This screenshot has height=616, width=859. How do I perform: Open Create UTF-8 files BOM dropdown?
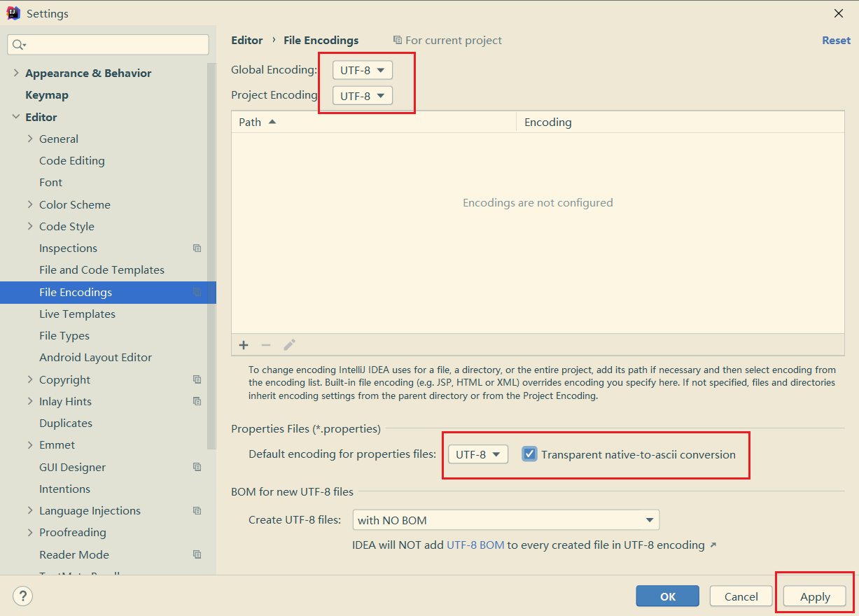tap(505, 520)
